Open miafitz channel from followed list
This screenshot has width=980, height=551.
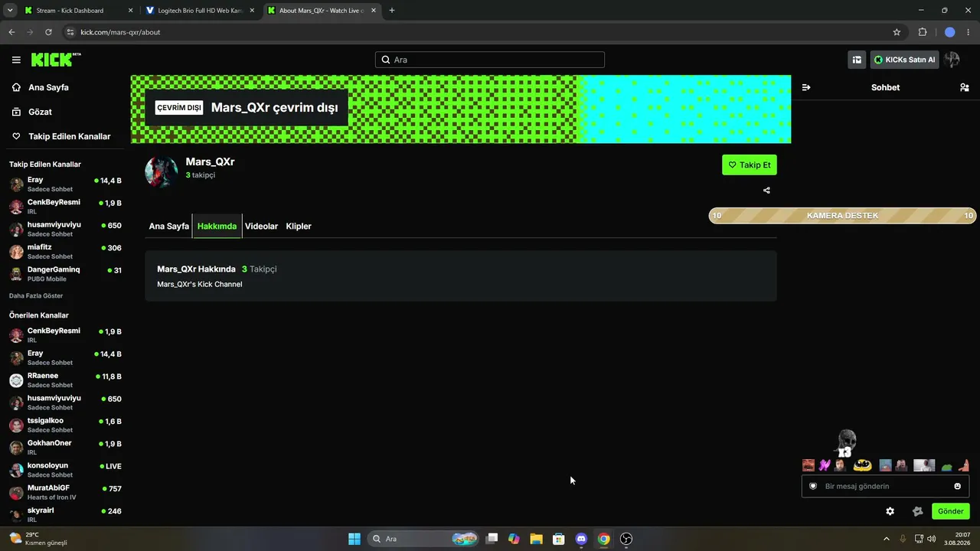(x=65, y=252)
